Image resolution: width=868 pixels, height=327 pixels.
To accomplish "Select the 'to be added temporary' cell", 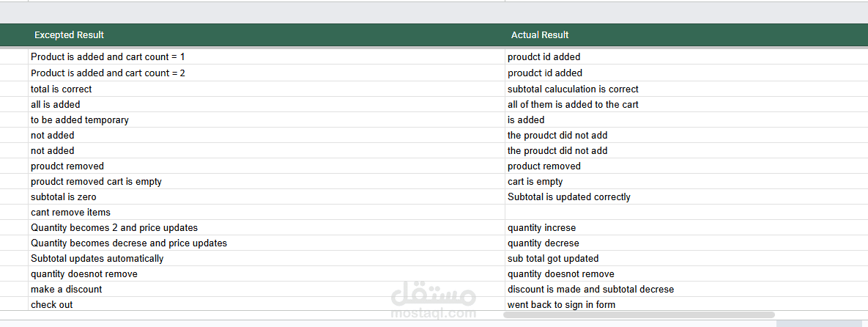I will tap(80, 120).
